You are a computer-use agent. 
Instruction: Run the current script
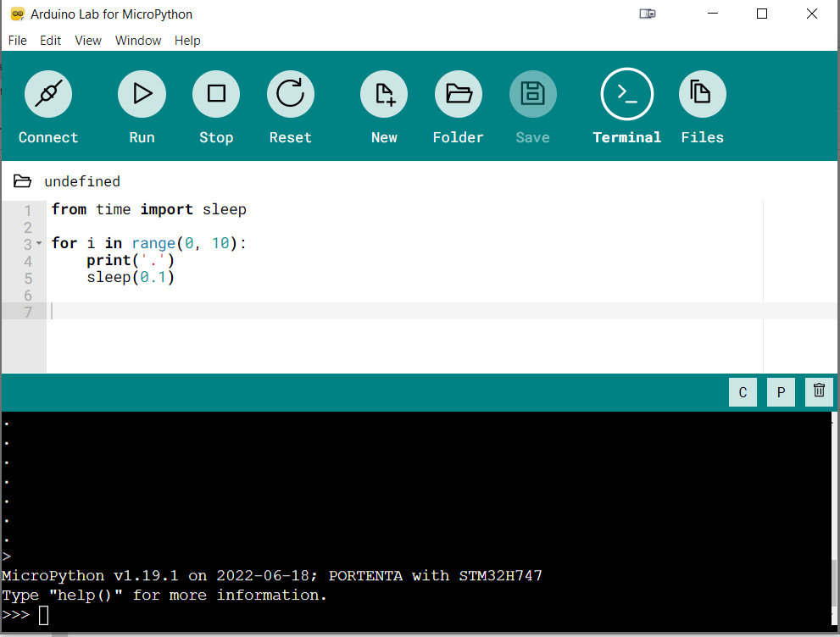[142, 93]
